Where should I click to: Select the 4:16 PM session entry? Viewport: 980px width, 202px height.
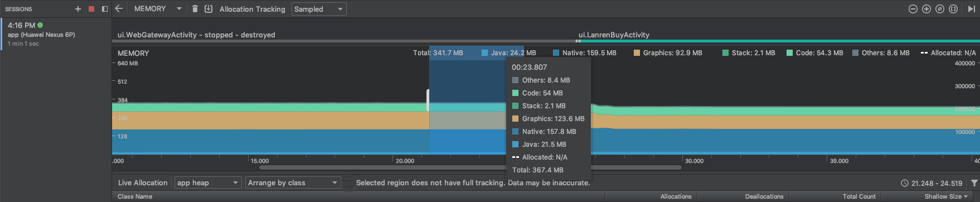click(56, 33)
